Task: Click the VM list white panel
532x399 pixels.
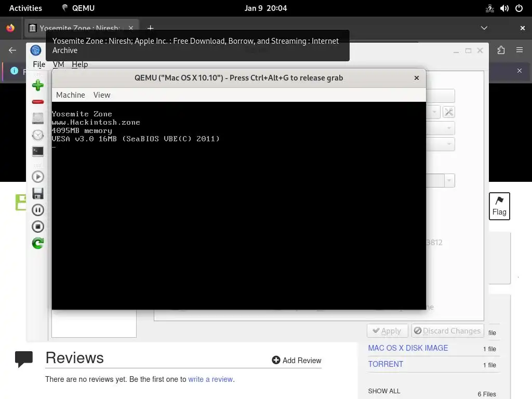Action: point(94,323)
